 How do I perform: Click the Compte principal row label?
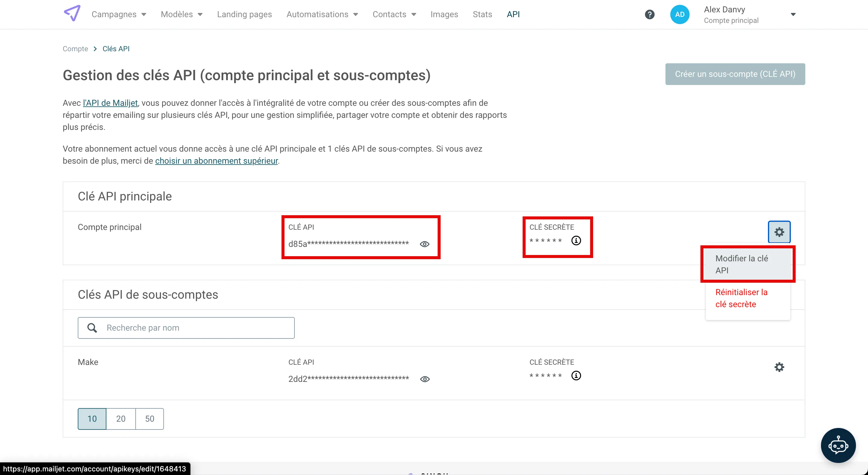click(109, 227)
